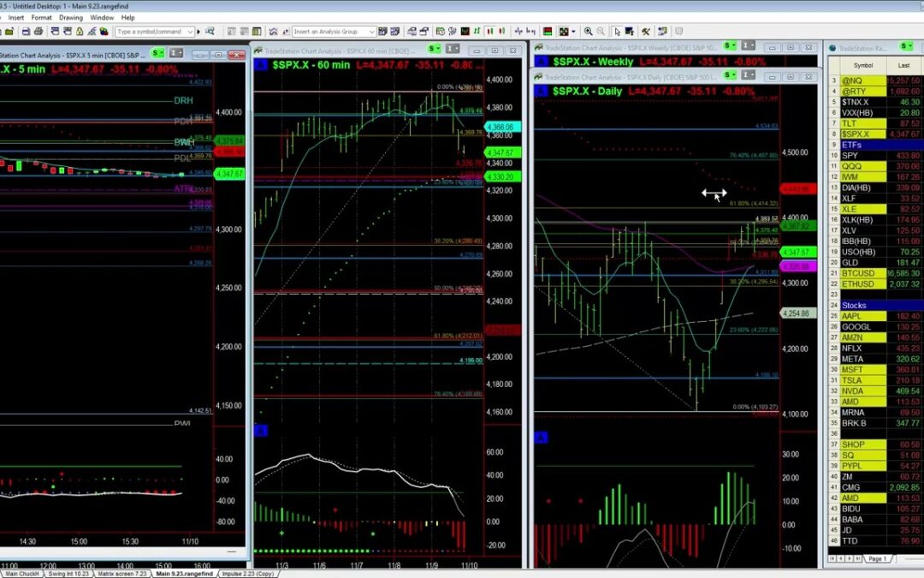Image resolution: width=924 pixels, height=578 pixels.
Task: Select the Page 1 tab in RadarScreen
Action: click(877, 558)
